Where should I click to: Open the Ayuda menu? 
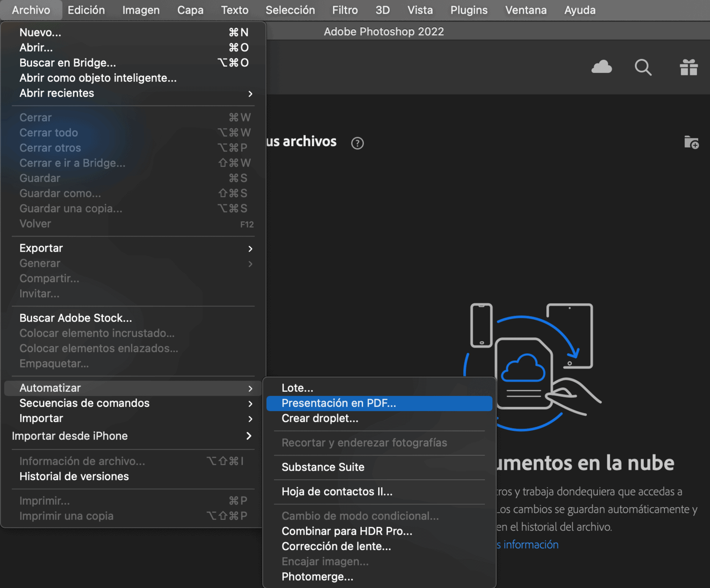[580, 10]
